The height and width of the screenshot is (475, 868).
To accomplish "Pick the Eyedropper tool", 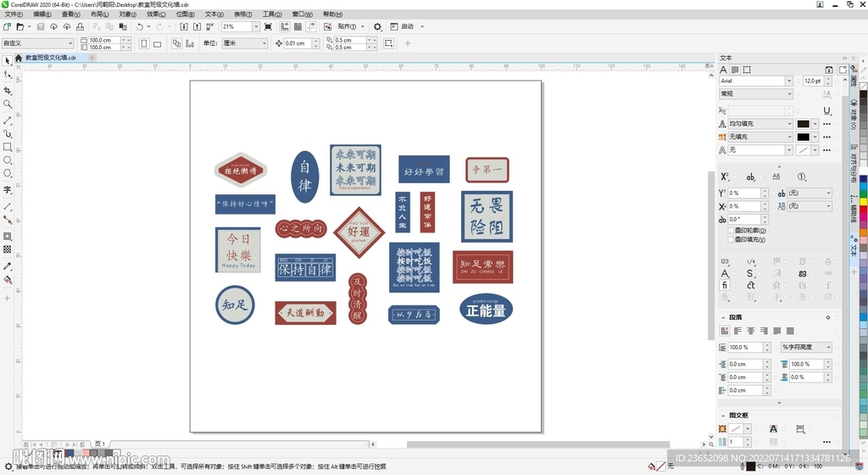I will [7, 266].
